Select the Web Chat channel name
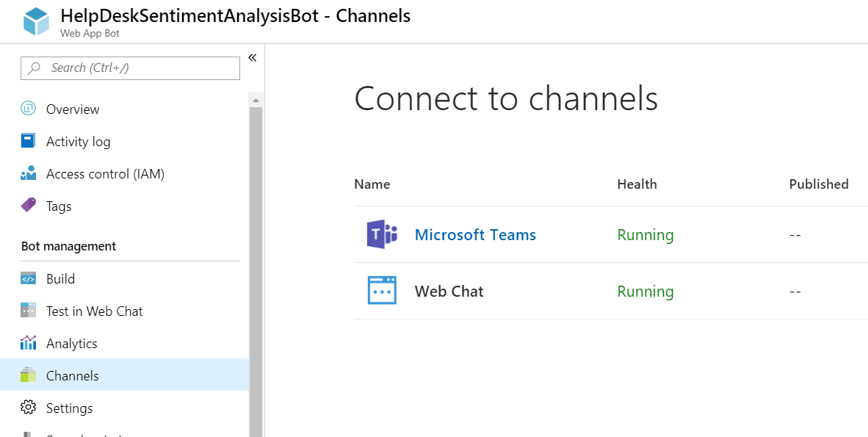 [449, 291]
